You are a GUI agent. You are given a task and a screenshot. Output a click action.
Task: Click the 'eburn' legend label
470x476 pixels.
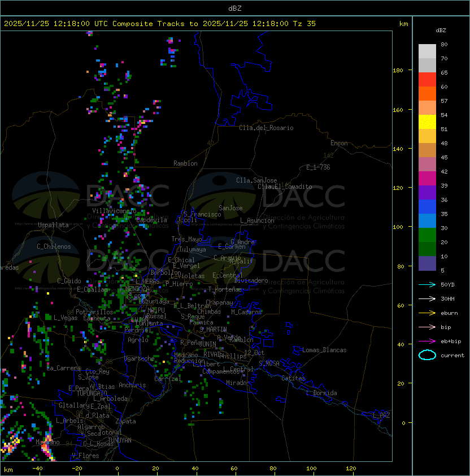[449, 313]
